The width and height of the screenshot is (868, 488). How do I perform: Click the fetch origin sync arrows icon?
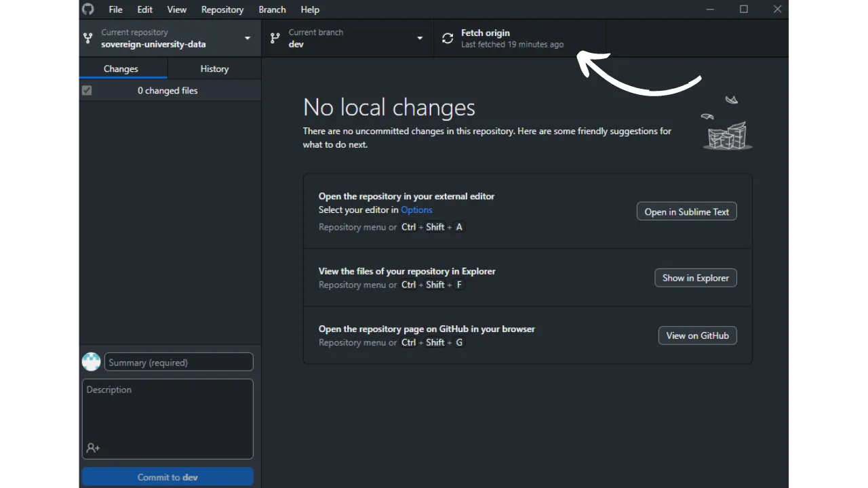coord(448,39)
